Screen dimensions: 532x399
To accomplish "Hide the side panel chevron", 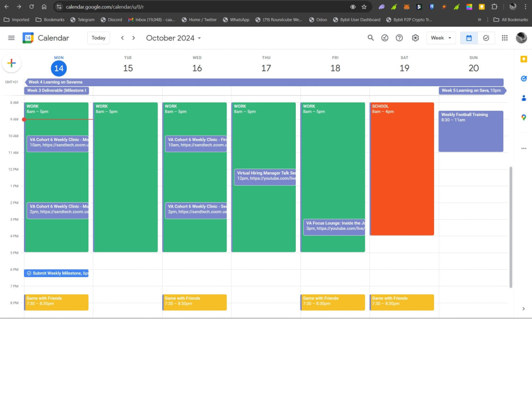I will pos(523,309).
